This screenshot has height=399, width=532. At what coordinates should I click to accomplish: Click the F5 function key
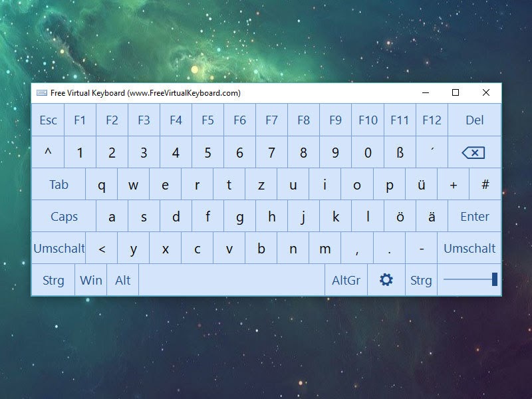(207, 120)
